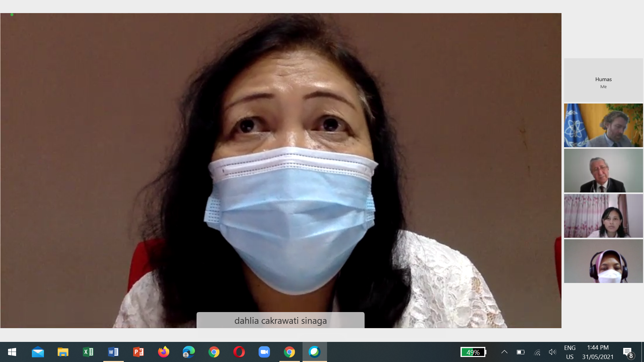Screen dimensions: 644x362
Task: Open the battery status tray icon
Action: click(521, 352)
